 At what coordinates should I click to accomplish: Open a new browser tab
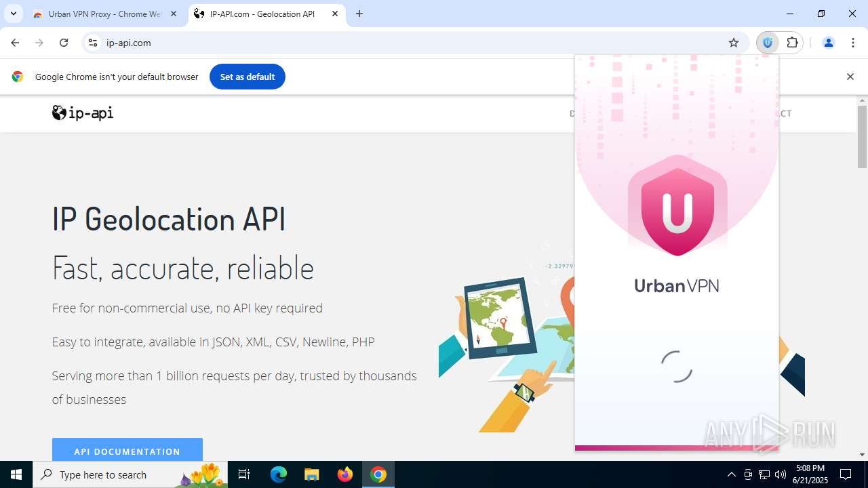click(x=359, y=14)
